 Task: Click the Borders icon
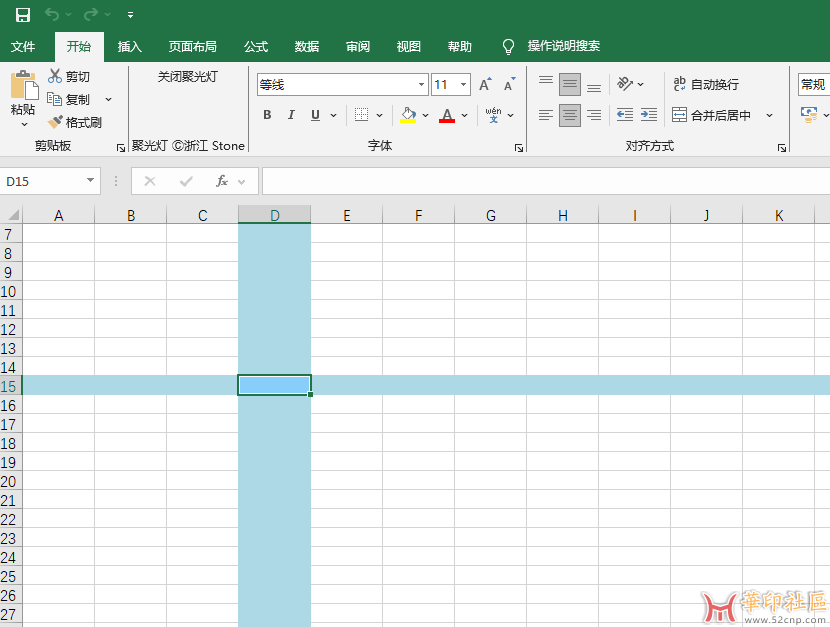point(362,115)
